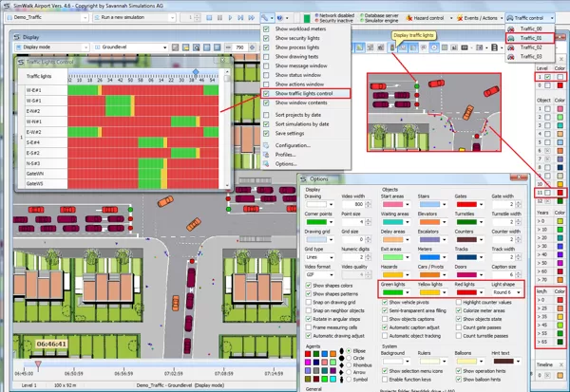Viewport: 570px width, 392px height.
Task: Pause the simulation playback
Action: click(219, 17)
